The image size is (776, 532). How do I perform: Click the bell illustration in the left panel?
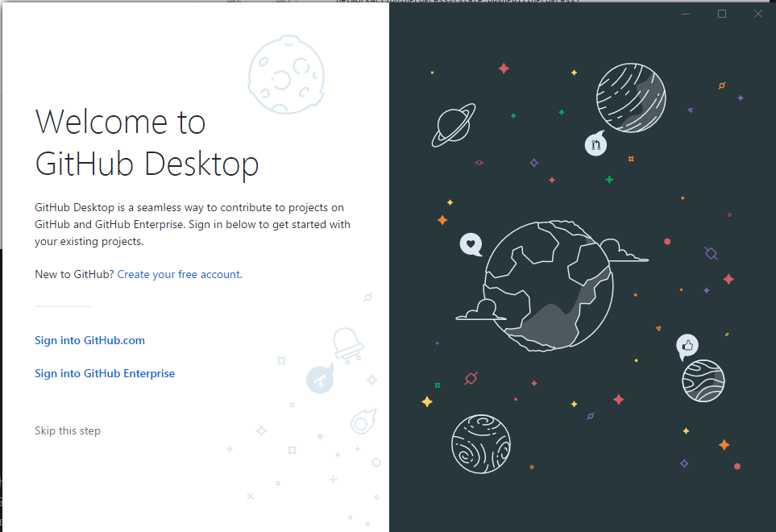pos(347,343)
